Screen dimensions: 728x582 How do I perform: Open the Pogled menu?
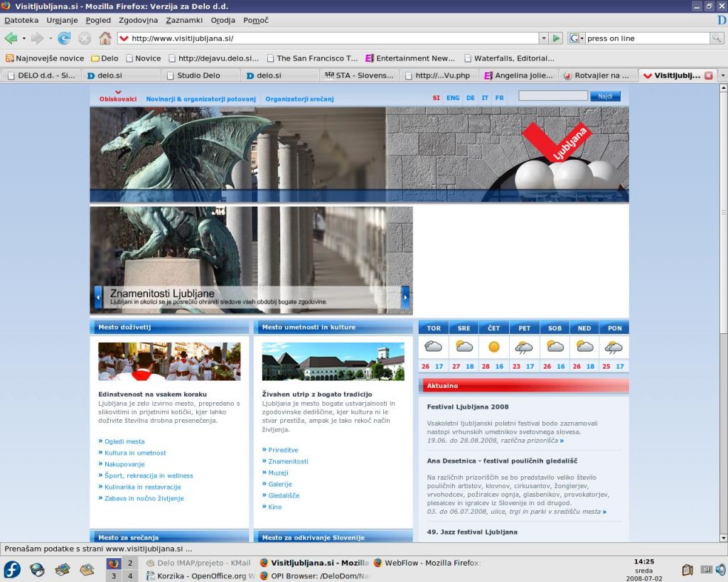[98, 20]
